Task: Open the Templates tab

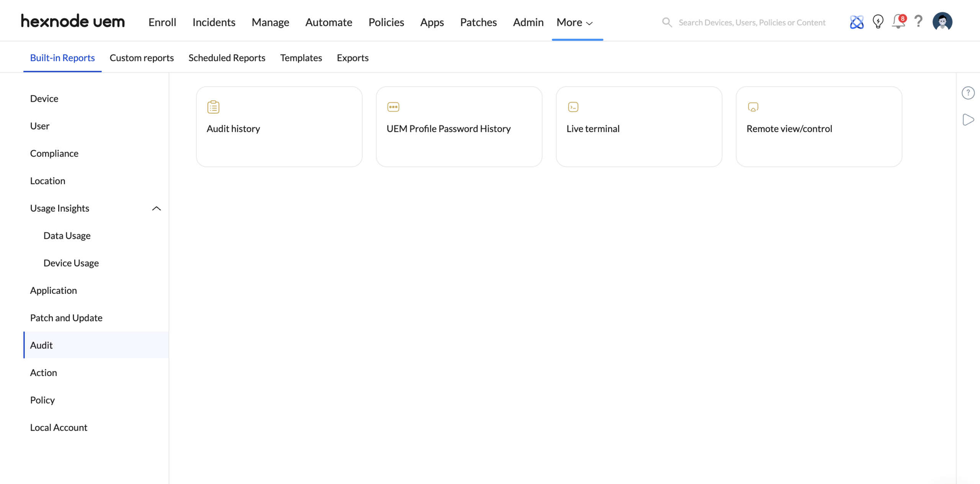Action: tap(301, 57)
